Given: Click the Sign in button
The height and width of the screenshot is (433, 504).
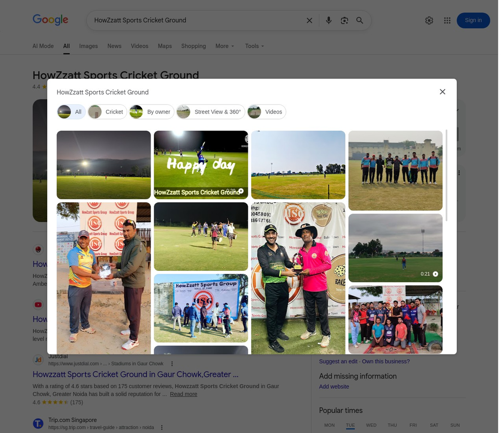Looking at the screenshot, I should pyautogui.click(x=473, y=21).
